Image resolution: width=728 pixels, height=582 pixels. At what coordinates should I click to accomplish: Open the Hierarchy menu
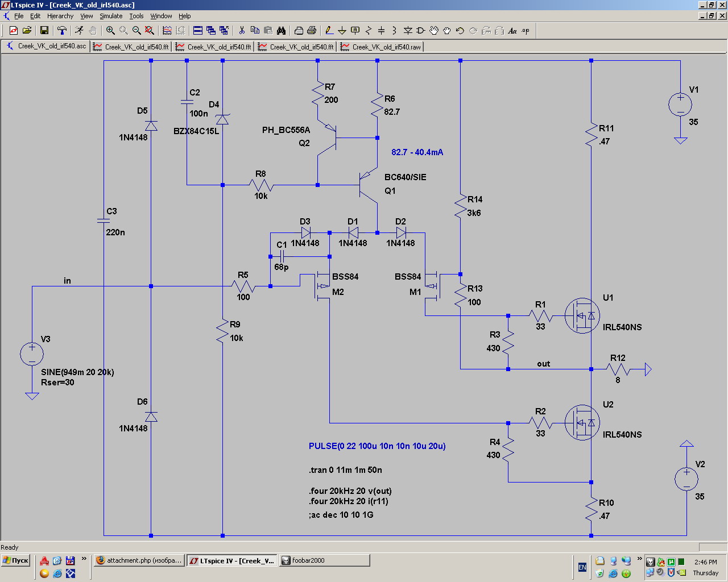[60, 16]
